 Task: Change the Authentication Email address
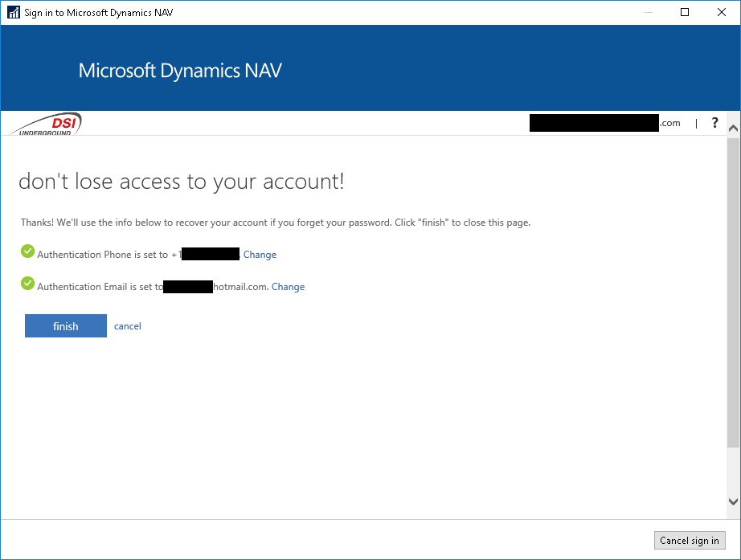(289, 286)
